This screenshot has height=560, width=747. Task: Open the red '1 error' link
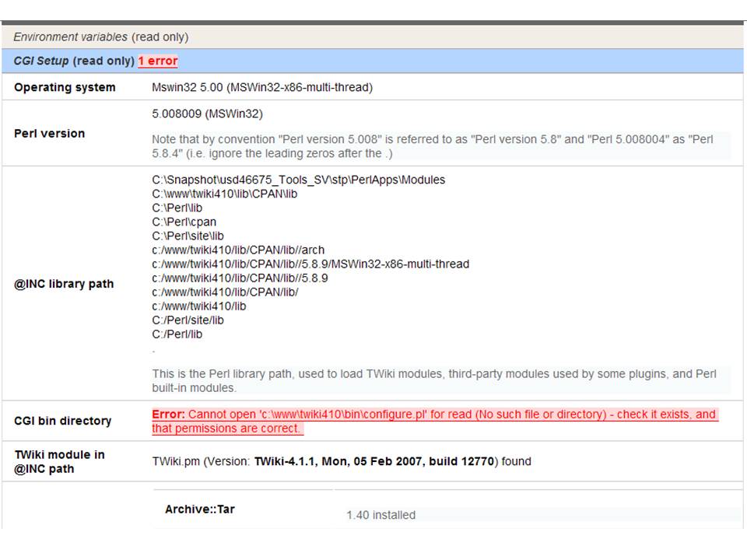pyautogui.click(x=158, y=61)
